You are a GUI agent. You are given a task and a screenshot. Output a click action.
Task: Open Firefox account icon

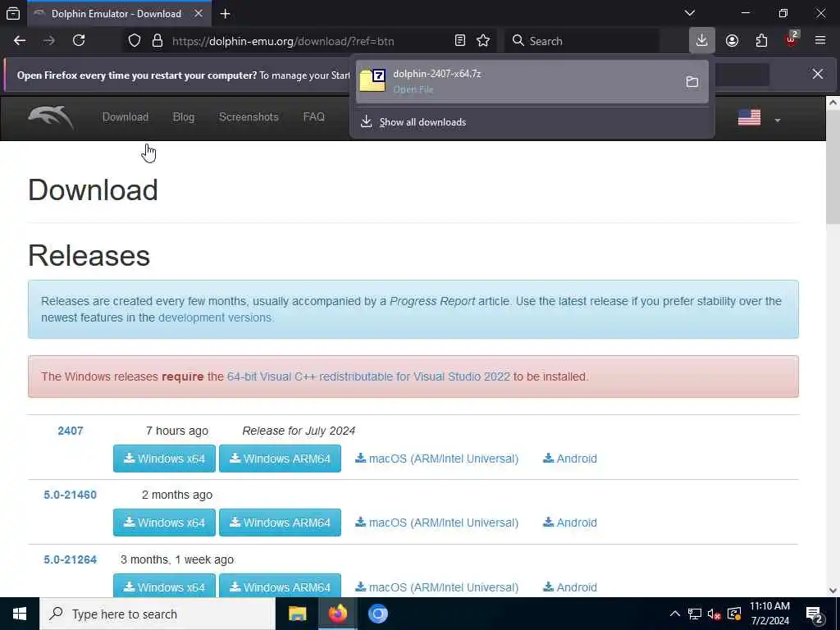(732, 41)
